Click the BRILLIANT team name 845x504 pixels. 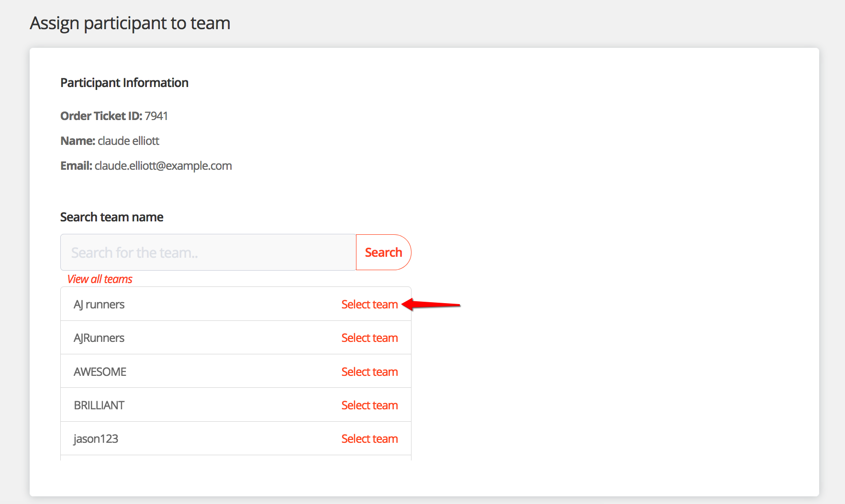click(99, 405)
